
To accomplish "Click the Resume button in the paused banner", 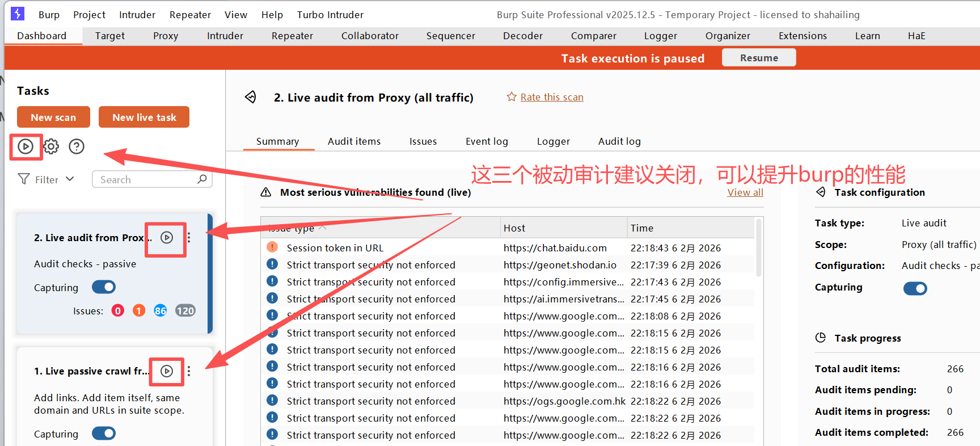I will click(759, 58).
